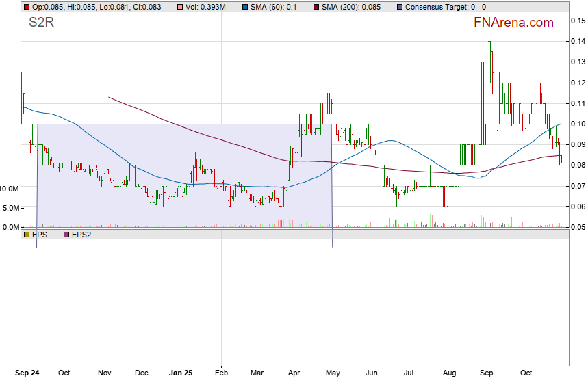The width and height of the screenshot is (588, 387).
Task: Select the Jan 25 date axis label
Action: pos(181,373)
